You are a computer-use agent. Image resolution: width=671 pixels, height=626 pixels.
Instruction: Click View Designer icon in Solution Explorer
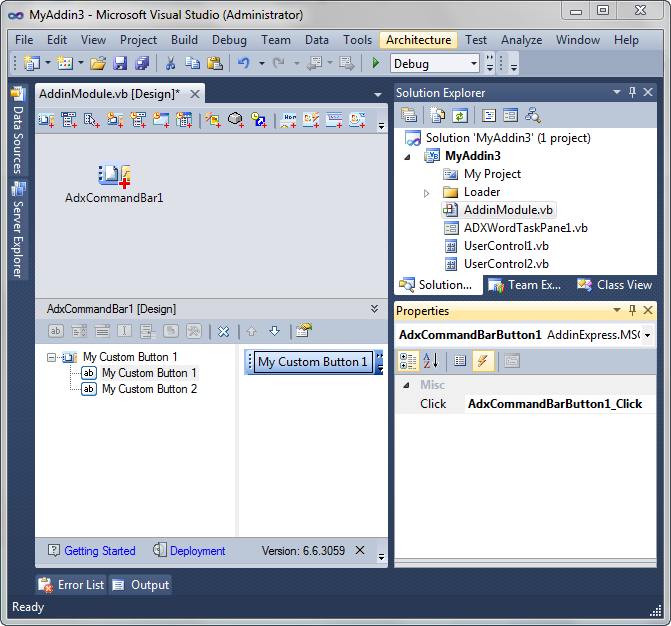510,116
